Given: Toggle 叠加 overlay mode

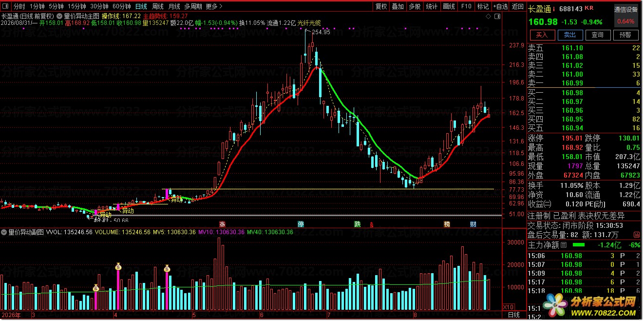Looking at the screenshot, I should 398,6.
